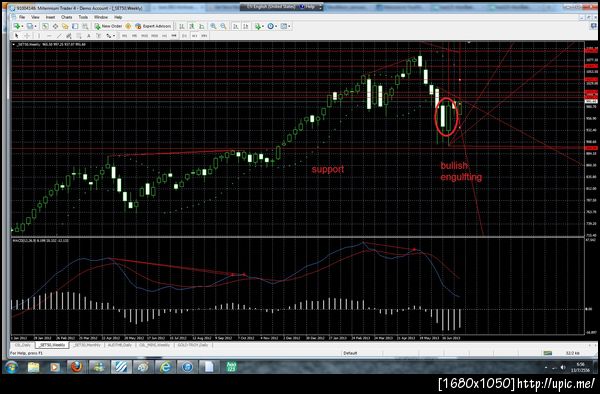600x394 pixels.
Task: Zoom in on the chart
Action: coord(213,26)
